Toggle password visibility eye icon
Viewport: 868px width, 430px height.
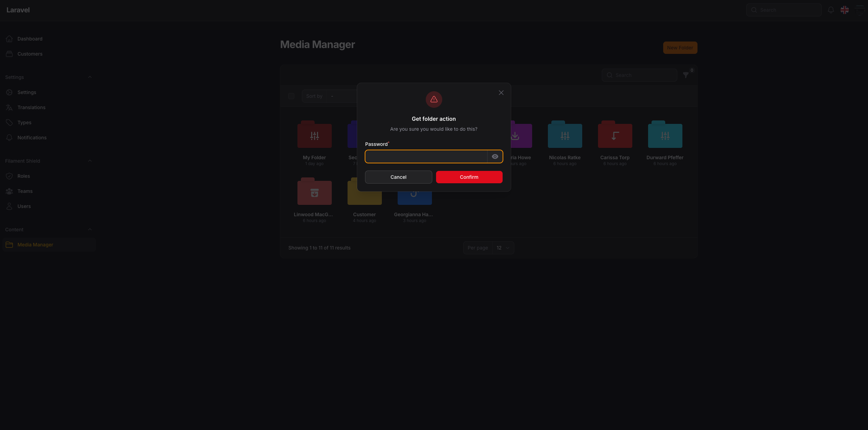click(495, 156)
